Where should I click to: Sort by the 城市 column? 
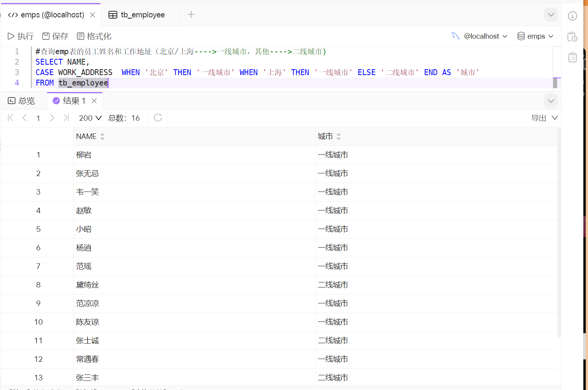pyautogui.click(x=339, y=137)
